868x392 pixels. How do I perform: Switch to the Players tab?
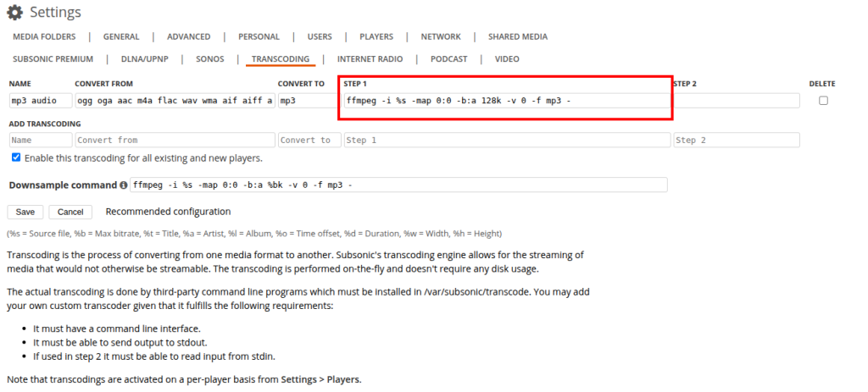(x=376, y=36)
